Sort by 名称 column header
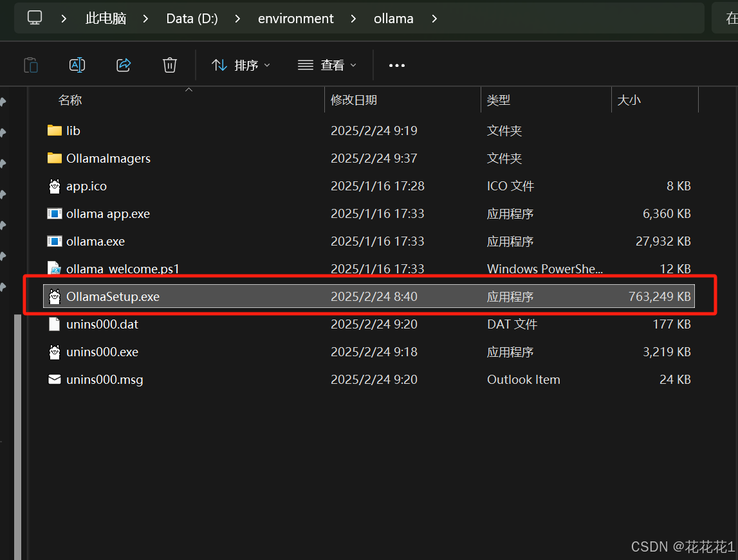This screenshot has height=560, width=738. click(x=70, y=100)
